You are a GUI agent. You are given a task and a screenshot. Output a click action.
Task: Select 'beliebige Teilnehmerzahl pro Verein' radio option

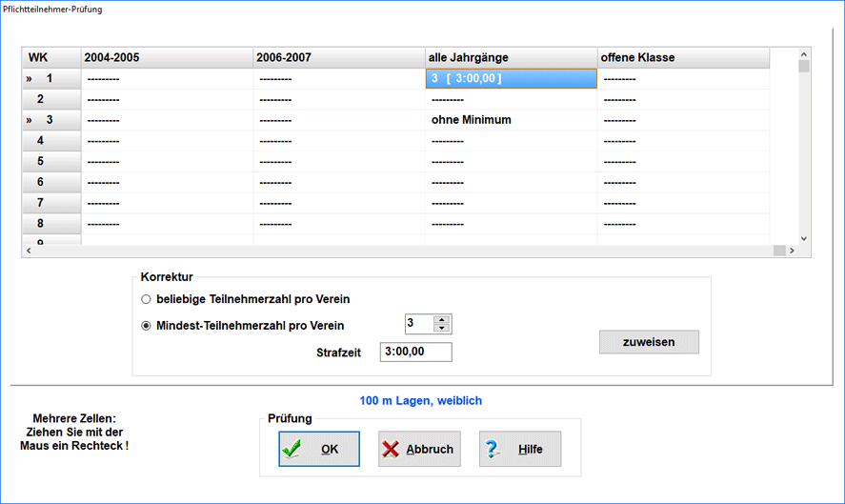click(146, 299)
